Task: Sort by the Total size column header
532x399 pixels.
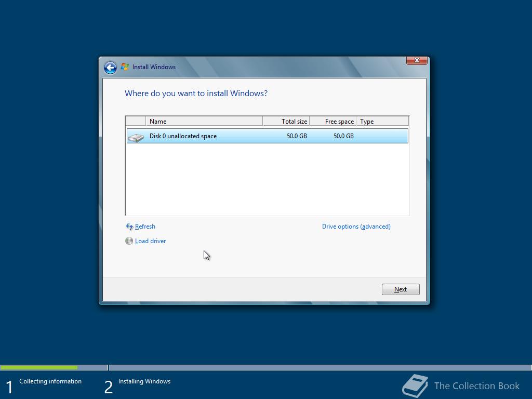Action: [286, 121]
